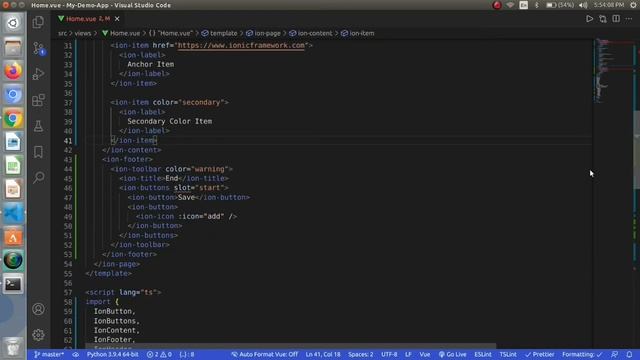Click the 'Secondary Color Item' text in code

tap(169, 121)
